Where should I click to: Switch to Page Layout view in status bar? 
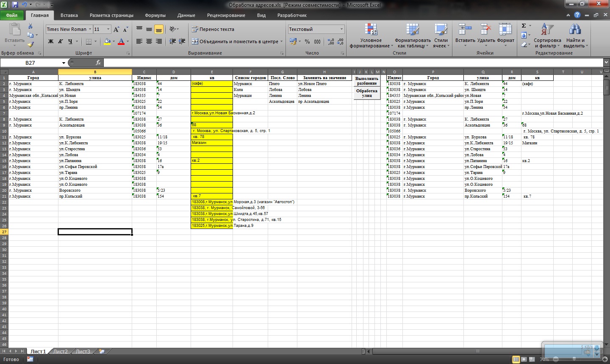click(524, 359)
